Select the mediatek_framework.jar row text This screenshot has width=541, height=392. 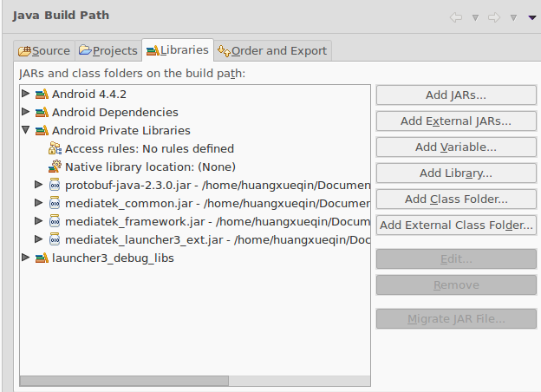pos(218,221)
